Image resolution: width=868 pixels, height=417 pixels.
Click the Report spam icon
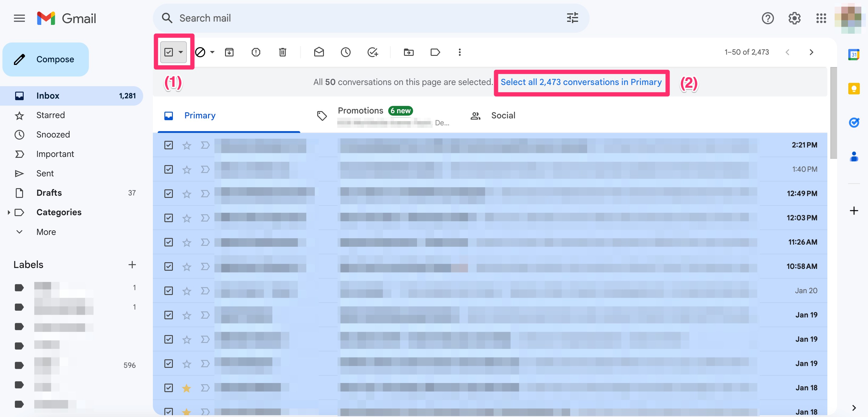[256, 52]
